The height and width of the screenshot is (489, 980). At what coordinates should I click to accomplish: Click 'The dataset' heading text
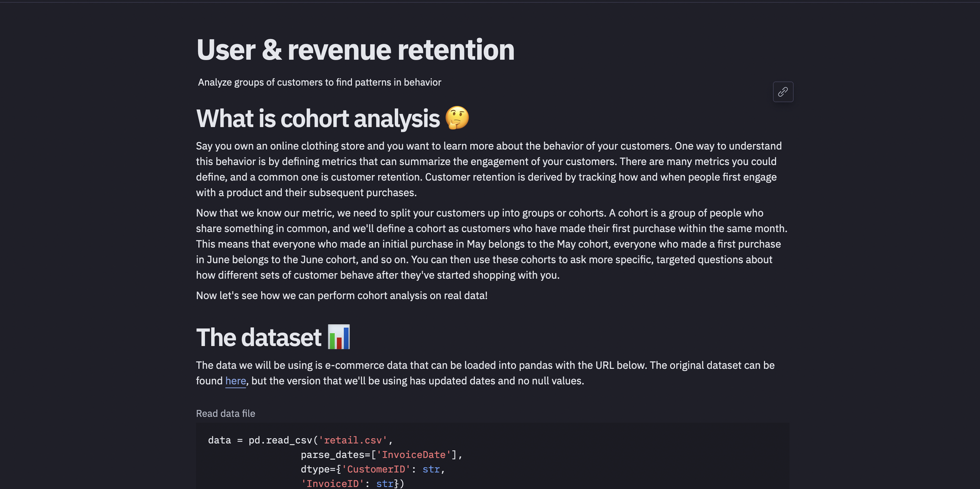pos(259,337)
